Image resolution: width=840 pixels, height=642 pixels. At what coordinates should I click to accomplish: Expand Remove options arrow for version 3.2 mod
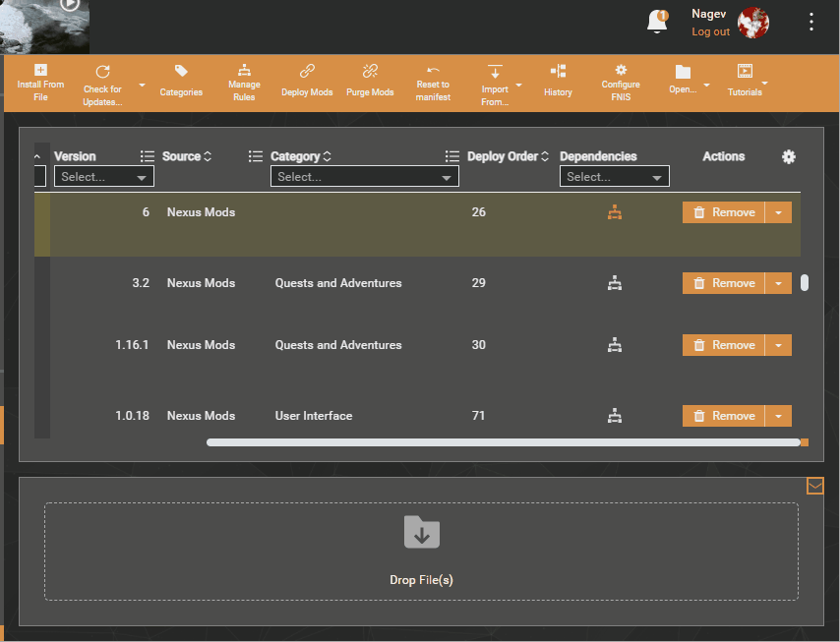778,283
